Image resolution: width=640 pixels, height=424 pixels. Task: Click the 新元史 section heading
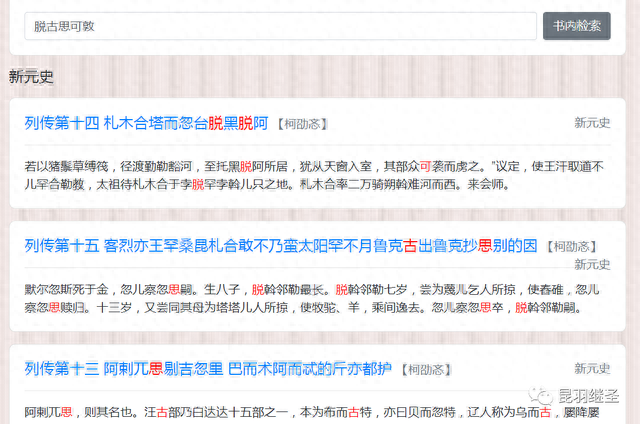pos(31,77)
